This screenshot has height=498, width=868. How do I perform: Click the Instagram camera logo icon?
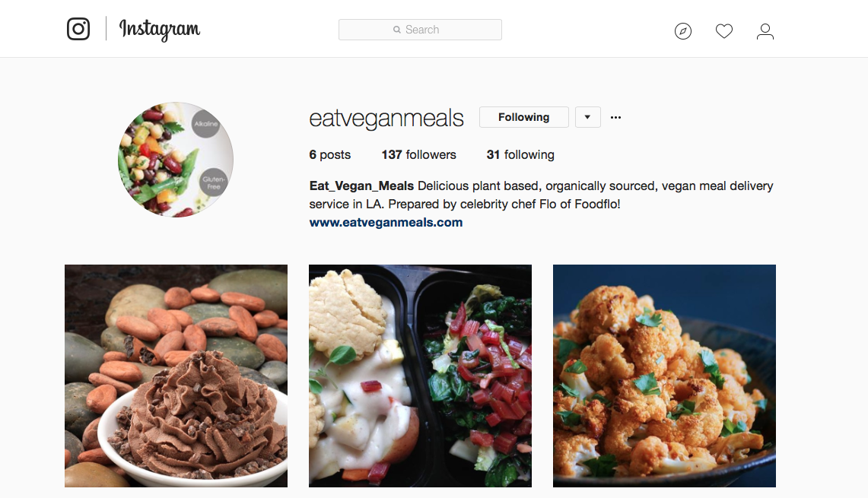click(78, 29)
